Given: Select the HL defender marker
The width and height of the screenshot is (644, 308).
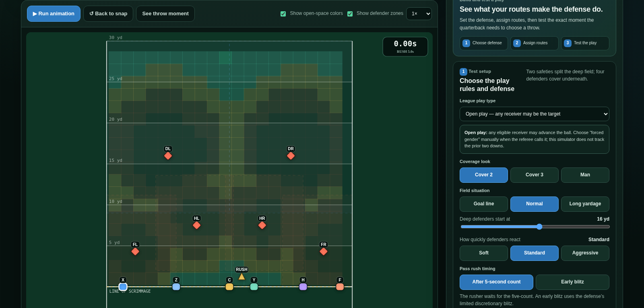Looking at the screenshot, I should click(197, 225).
